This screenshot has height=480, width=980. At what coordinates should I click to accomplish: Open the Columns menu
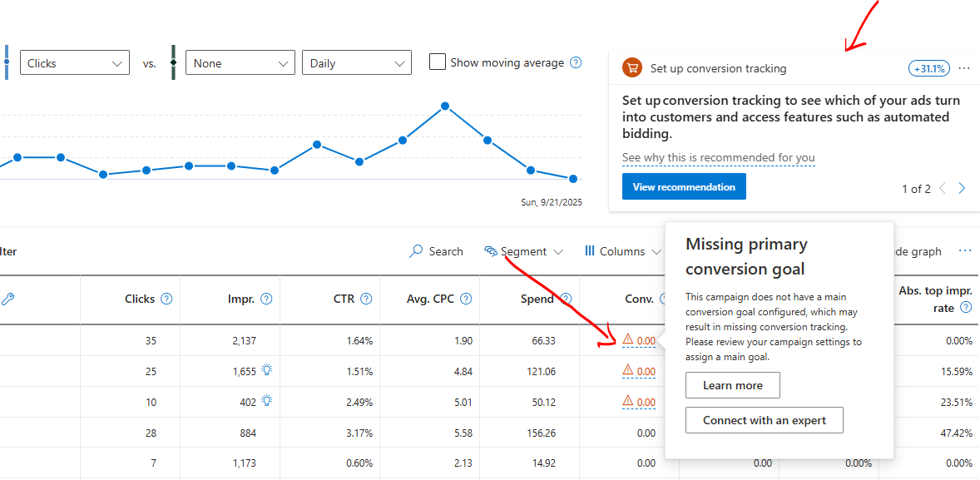621,250
